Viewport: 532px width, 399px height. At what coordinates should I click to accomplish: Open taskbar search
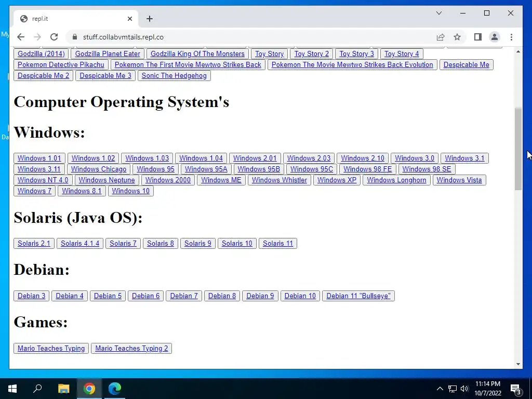[37, 389]
